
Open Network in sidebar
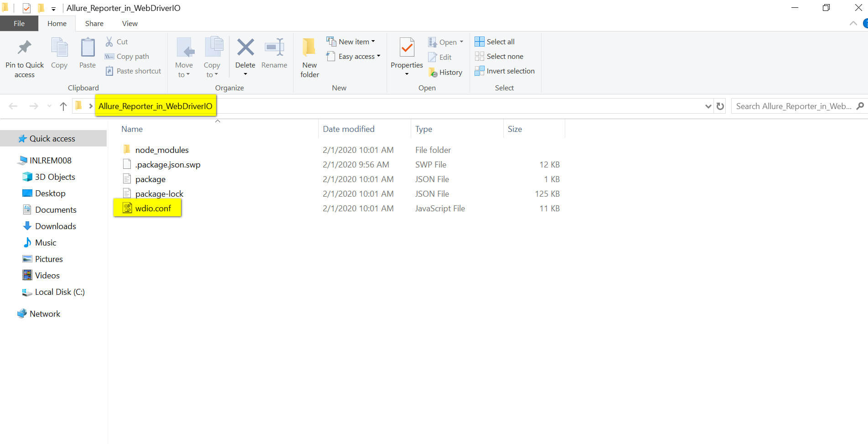click(x=45, y=313)
